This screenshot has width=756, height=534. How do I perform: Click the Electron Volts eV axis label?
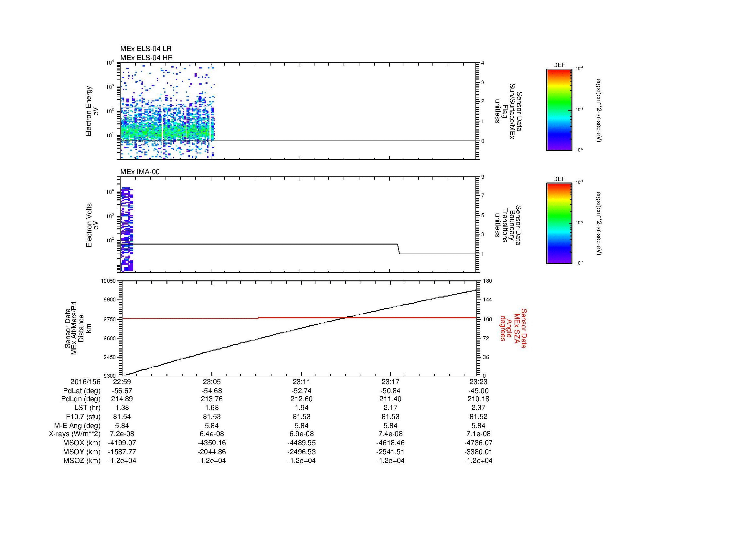coord(92,225)
